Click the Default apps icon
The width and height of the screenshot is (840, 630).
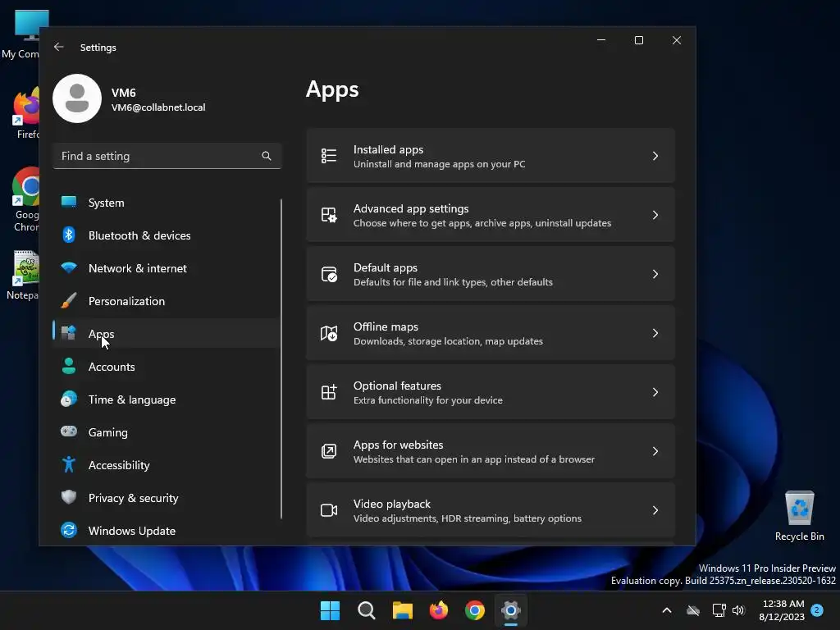click(x=329, y=274)
